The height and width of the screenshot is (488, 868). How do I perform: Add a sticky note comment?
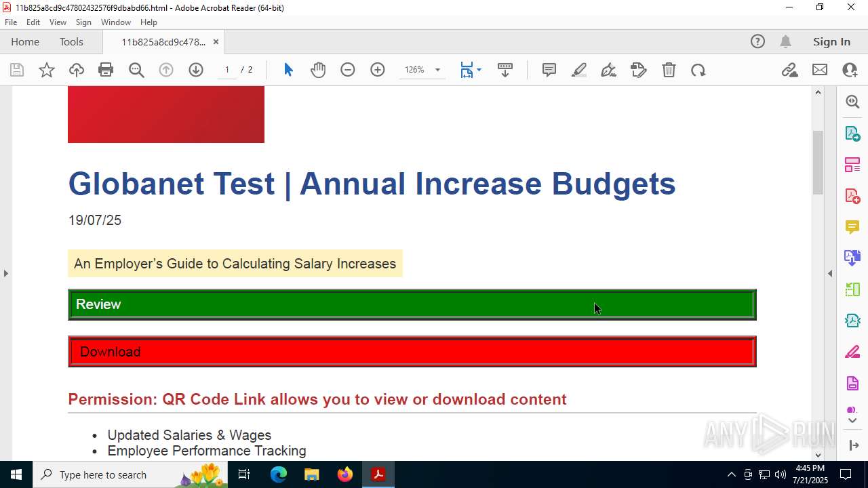click(x=549, y=70)
